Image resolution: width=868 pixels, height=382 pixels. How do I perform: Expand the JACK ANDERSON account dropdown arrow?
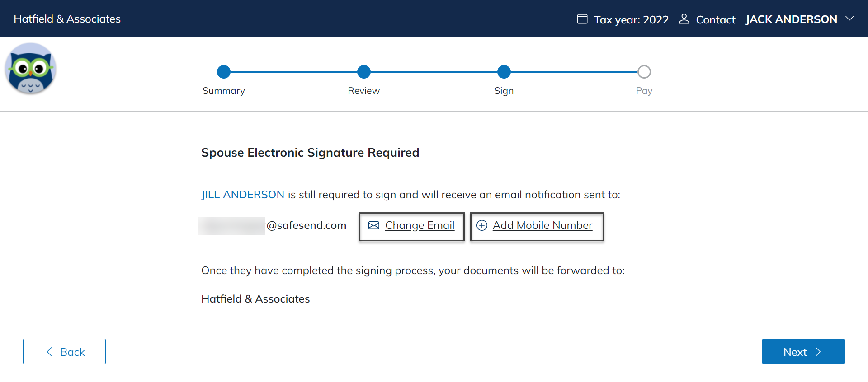[x=849, y=19]
